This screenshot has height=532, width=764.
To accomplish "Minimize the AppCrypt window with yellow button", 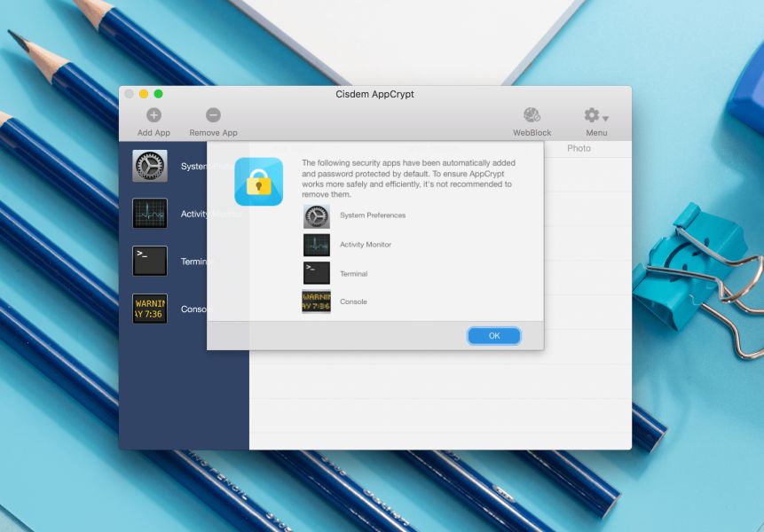I will tap(144, 94).
